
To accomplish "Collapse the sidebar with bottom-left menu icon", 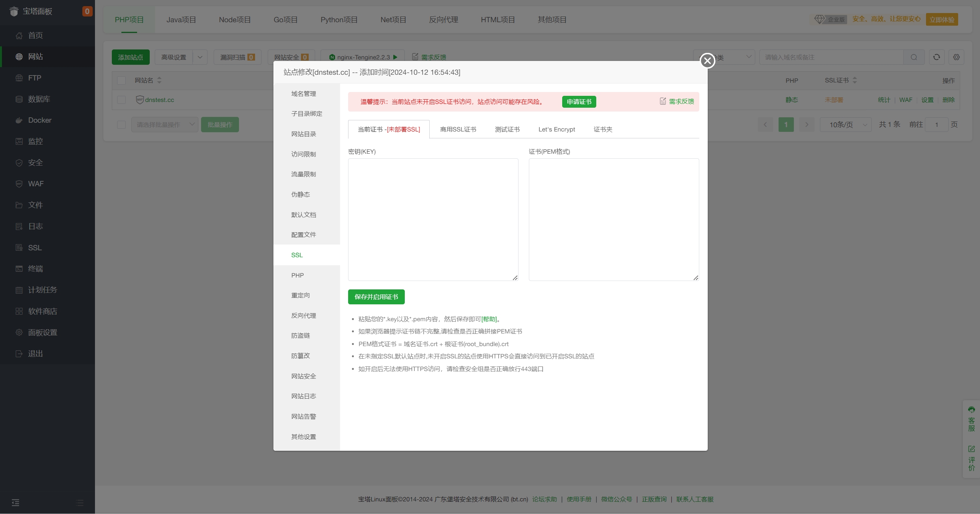I will [x=15, y=503].
